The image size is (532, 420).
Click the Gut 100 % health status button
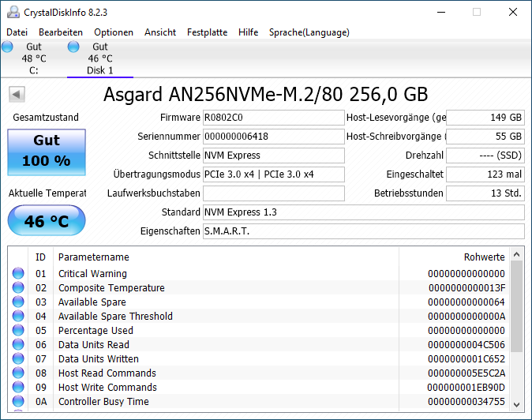[x=47, y=152]
